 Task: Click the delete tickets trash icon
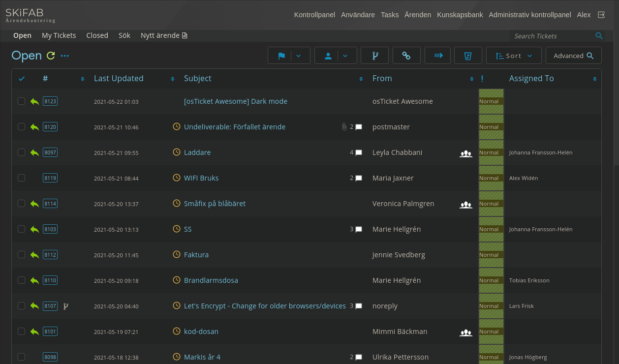pos(467,56)
